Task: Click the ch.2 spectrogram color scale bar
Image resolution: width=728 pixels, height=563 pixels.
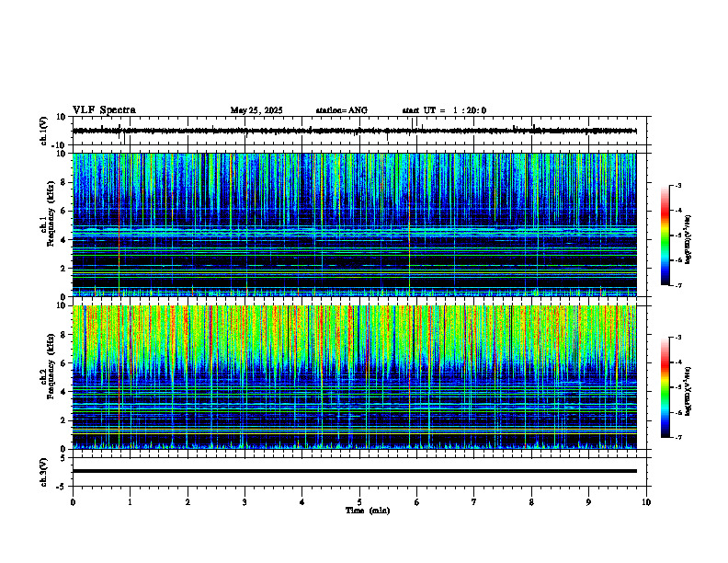Action: pos(665,387)
